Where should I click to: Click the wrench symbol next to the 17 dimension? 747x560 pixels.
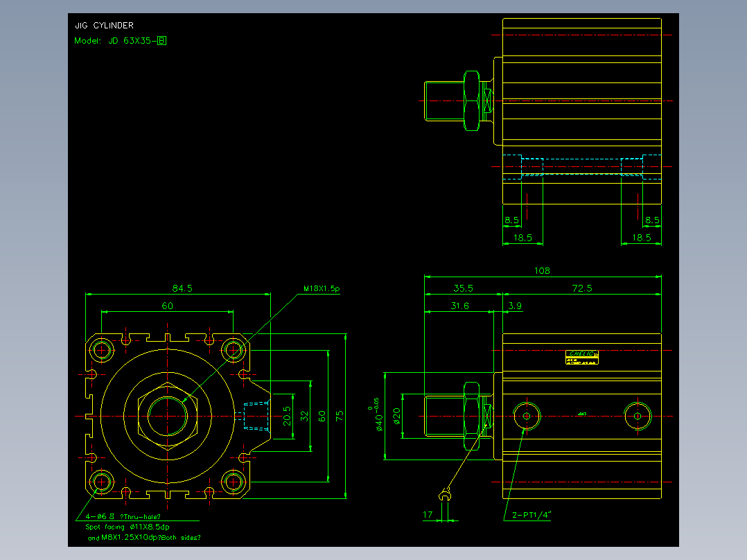click(x=445, y=494)
